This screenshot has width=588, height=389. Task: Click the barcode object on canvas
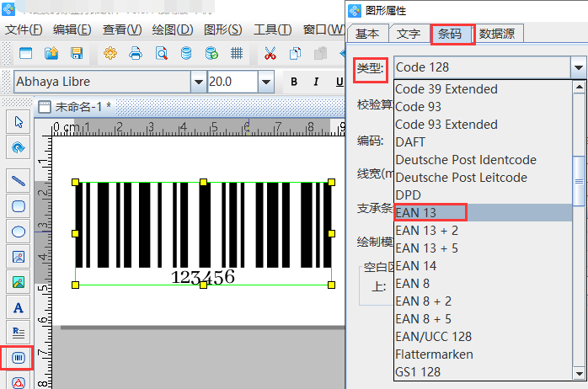click(203, 233)
